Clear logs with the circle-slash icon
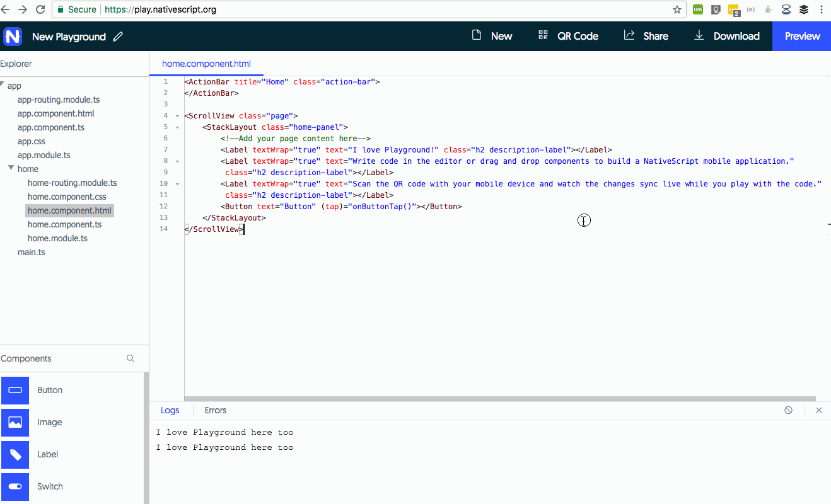Image resolution: width=831 pixels, height=504 pixels. pos(788,410)
